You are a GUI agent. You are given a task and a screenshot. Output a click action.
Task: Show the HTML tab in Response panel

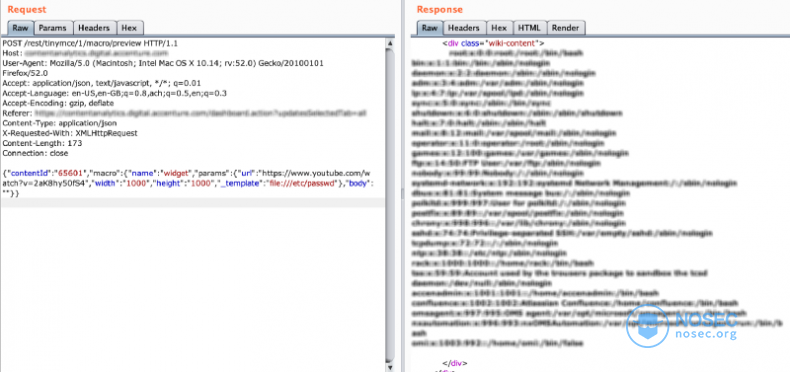(530, 28)
